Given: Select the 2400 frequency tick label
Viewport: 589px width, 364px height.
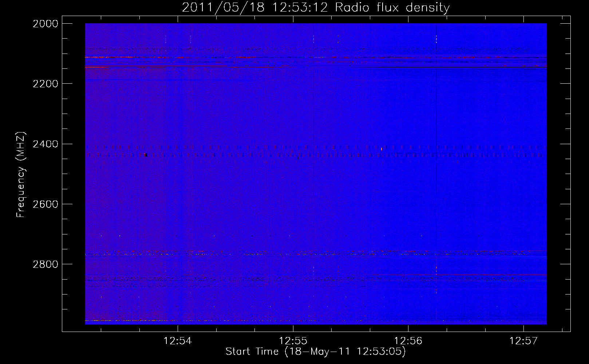Looking at the screenshot, I should pyautogui.click(x=46, y=144).
